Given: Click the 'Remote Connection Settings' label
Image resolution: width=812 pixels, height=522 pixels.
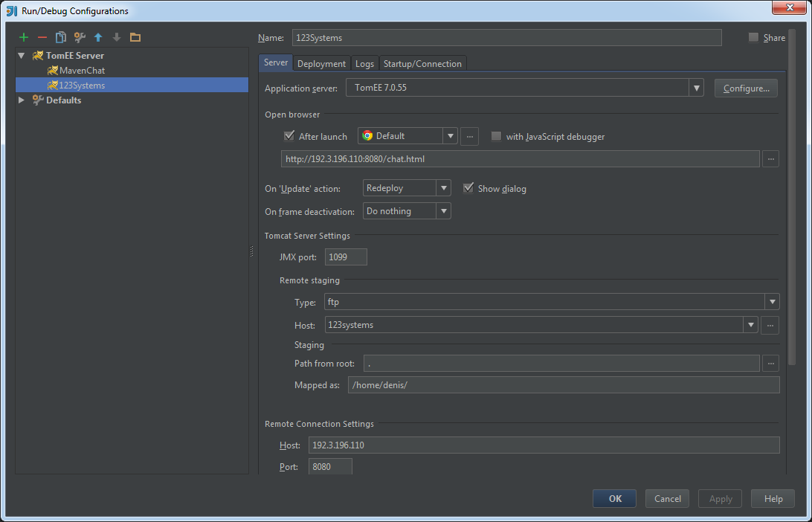Looking at the screenshot, I should pyautogui.click(x=319, y=424).
